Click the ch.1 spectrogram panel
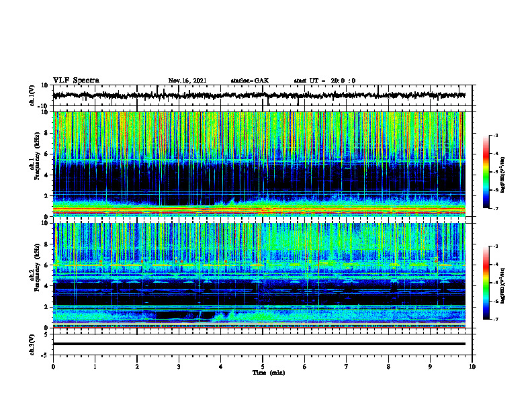Screen dimensions: 532x411 (x=259, y=164)
